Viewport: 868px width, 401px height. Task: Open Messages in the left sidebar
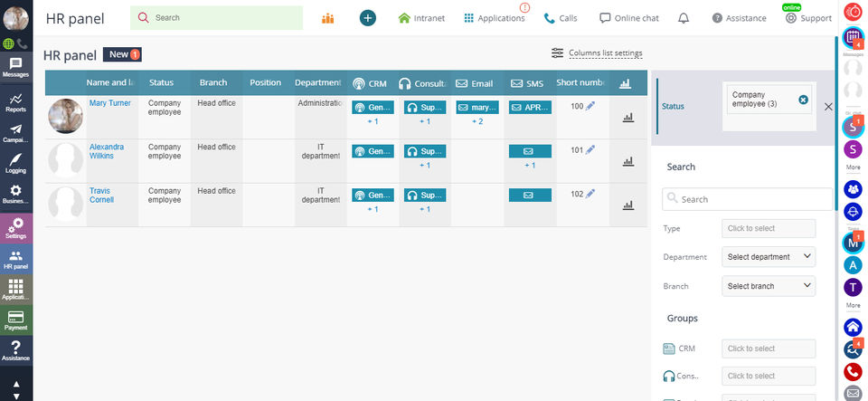tap(16, 68)
